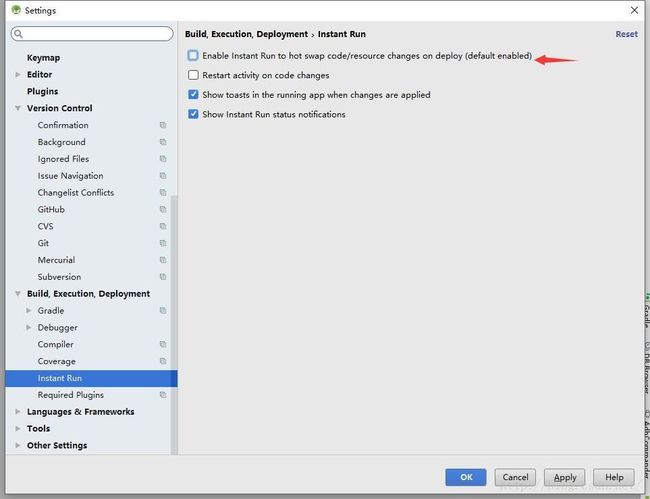Select the CVS entry
650x499 pixels.
click(x=45, y=226)
